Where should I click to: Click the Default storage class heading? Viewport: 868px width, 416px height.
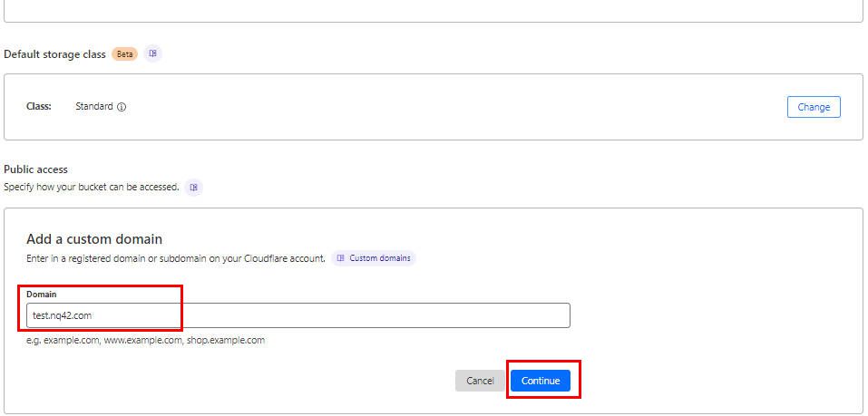[x=54, y=54]
